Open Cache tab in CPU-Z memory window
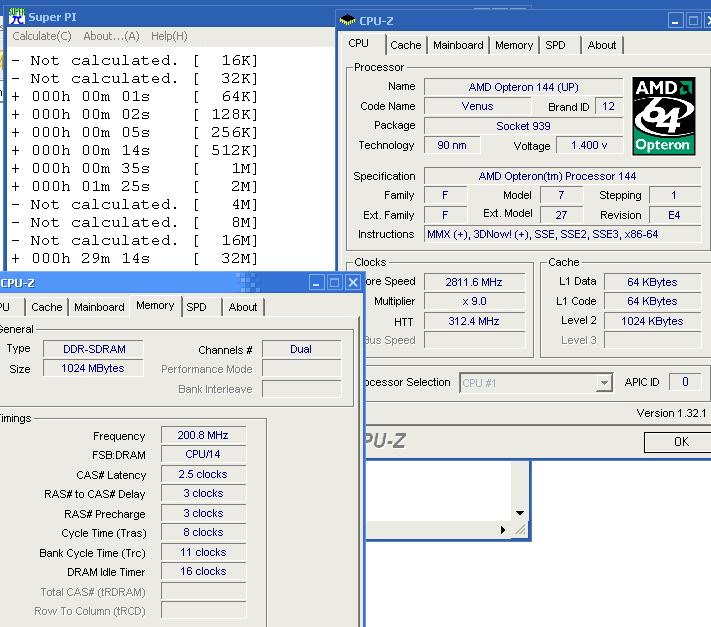 coord(47,307)
